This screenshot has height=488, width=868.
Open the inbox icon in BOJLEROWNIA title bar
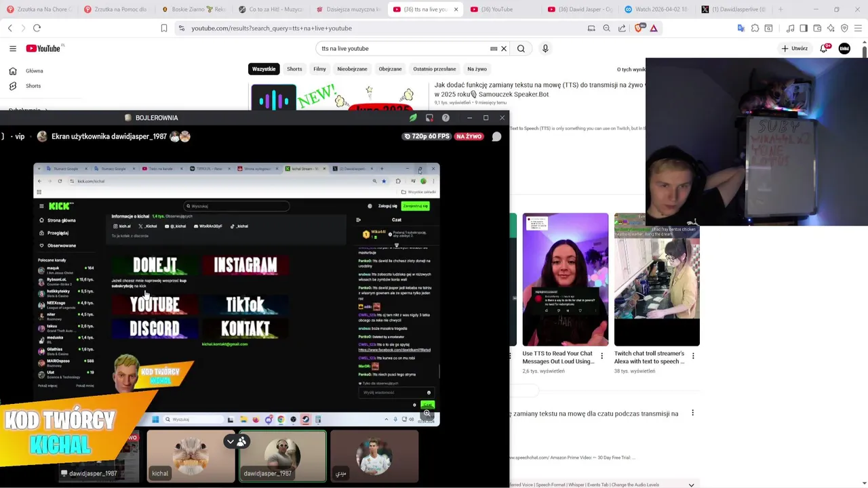click(x=429, y=118)
